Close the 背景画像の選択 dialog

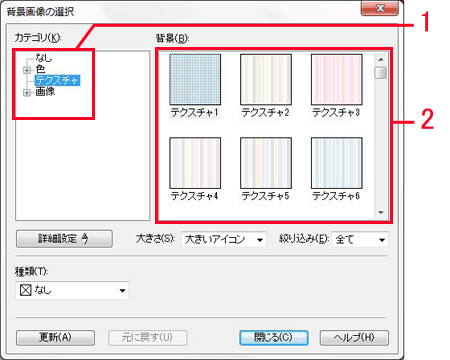(x=380, y=8)
